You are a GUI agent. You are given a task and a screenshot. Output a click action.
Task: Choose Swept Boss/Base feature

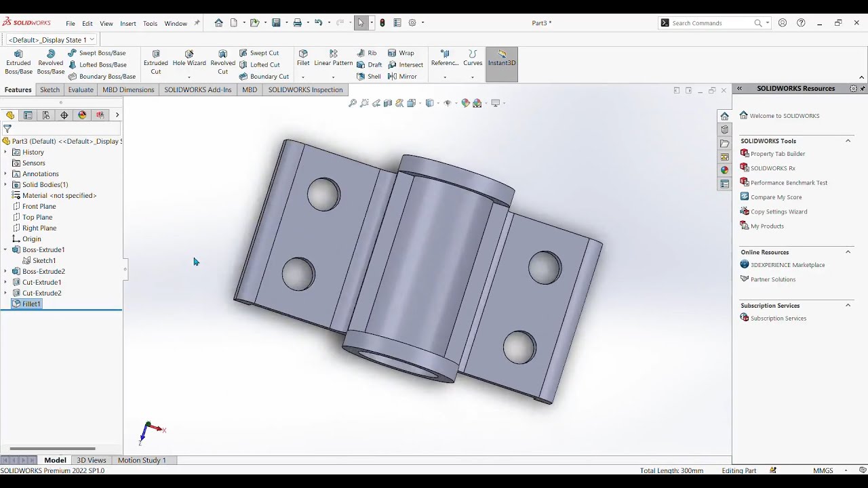97,53
